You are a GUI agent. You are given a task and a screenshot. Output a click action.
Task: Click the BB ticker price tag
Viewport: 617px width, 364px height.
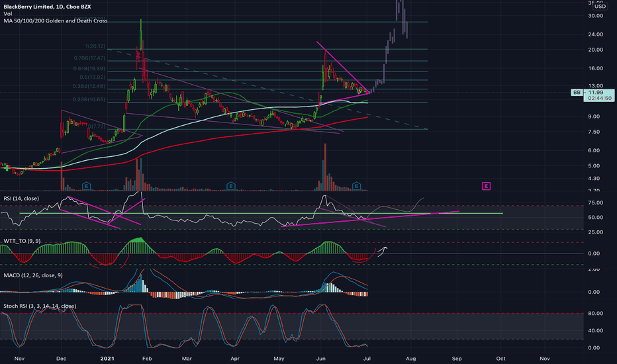point(577,93)
